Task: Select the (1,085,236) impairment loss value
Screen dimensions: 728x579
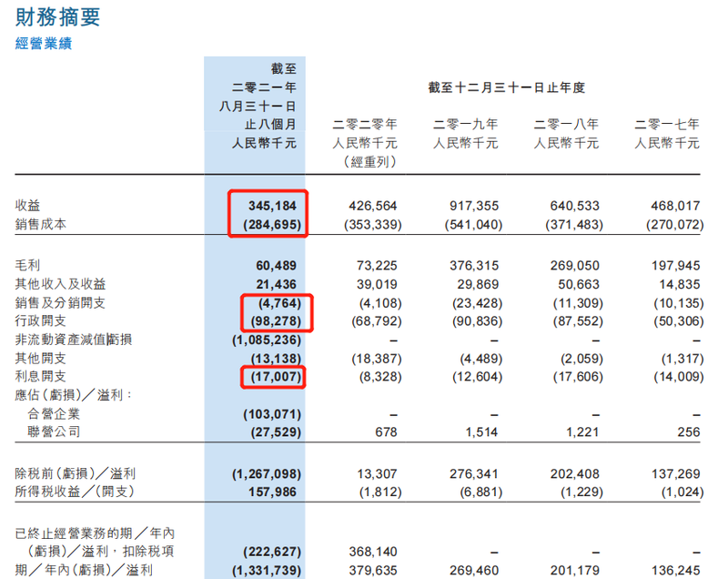Action: click(264, 340)
